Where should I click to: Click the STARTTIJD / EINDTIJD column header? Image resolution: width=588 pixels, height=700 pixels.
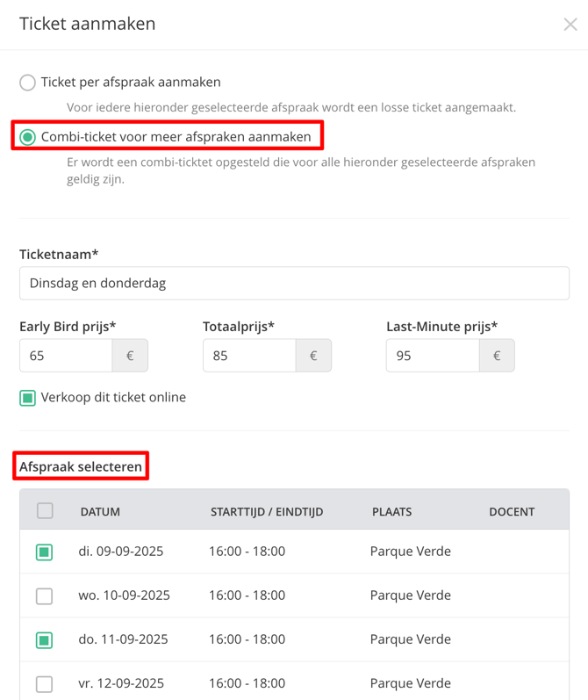267,512
